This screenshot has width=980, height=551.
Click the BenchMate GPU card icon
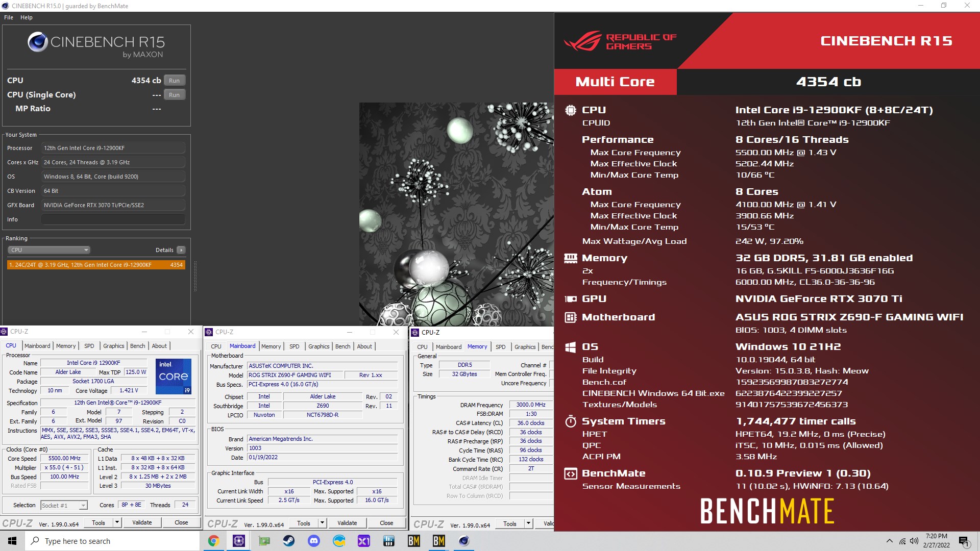[571, 299]
